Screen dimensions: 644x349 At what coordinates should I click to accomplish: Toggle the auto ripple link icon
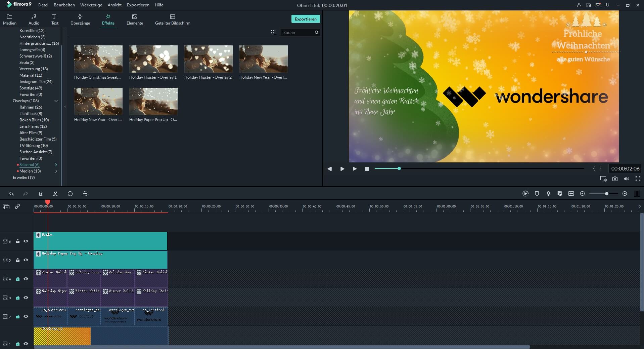[x=17, y=206]
